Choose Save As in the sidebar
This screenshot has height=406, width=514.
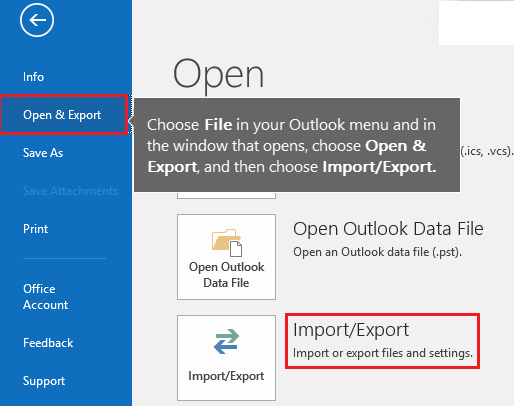coord(43,153)
